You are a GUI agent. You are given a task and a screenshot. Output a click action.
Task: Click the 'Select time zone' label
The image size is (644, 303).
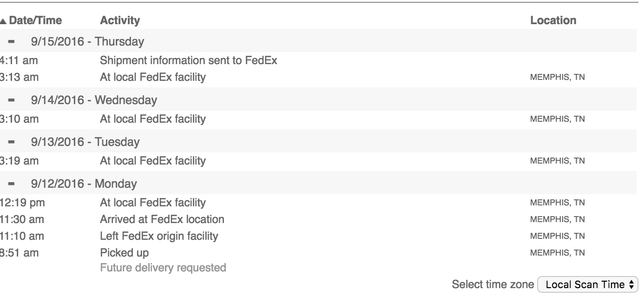coord(493,284)
